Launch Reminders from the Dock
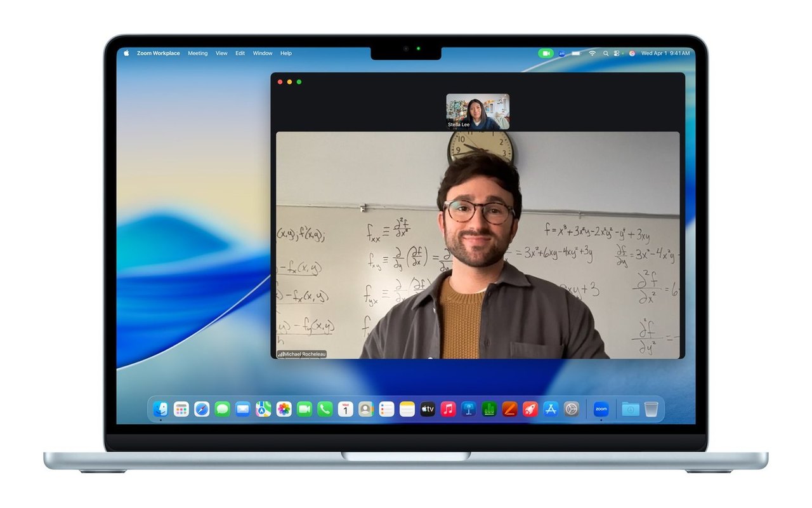The height and width of the screenshot is (508, 812). point(386,410)
